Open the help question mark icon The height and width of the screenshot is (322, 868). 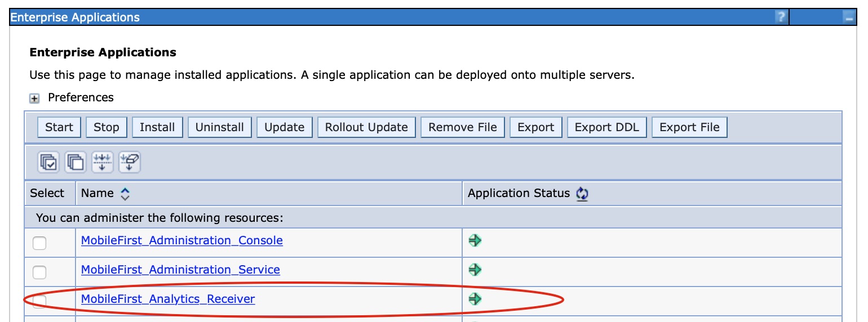click(x=781, y=17)
